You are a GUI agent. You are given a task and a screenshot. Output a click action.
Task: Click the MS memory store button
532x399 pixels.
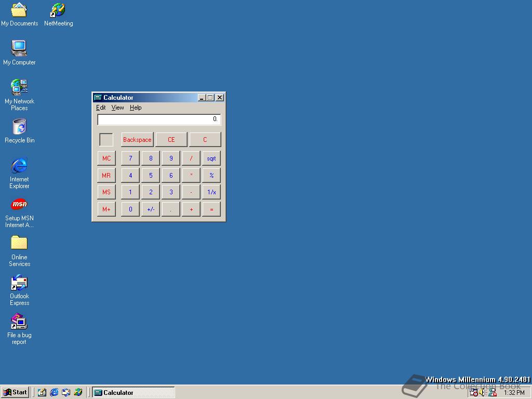107,192
